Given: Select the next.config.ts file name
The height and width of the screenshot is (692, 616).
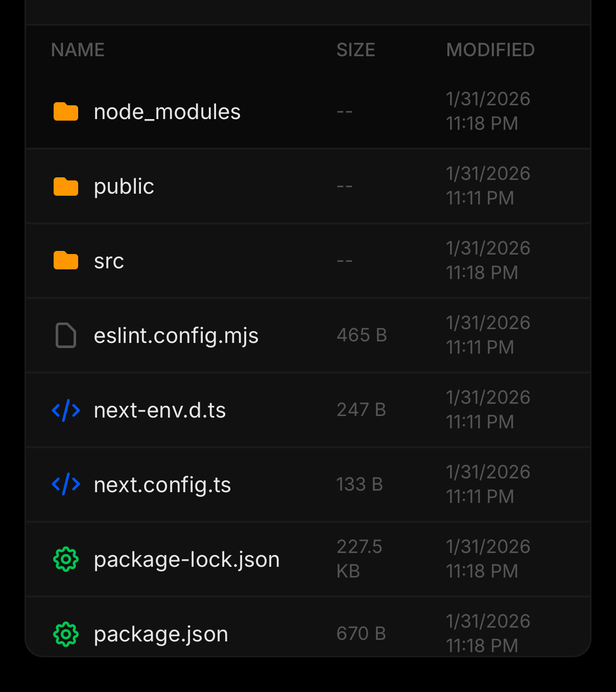Looking at the screenshot, I should pos(162,485).
